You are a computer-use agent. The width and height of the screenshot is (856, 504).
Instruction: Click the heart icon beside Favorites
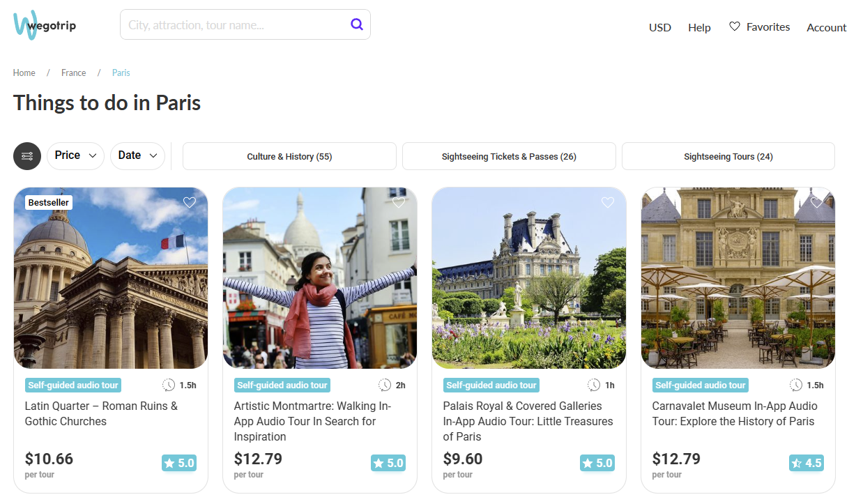[734, 26]
